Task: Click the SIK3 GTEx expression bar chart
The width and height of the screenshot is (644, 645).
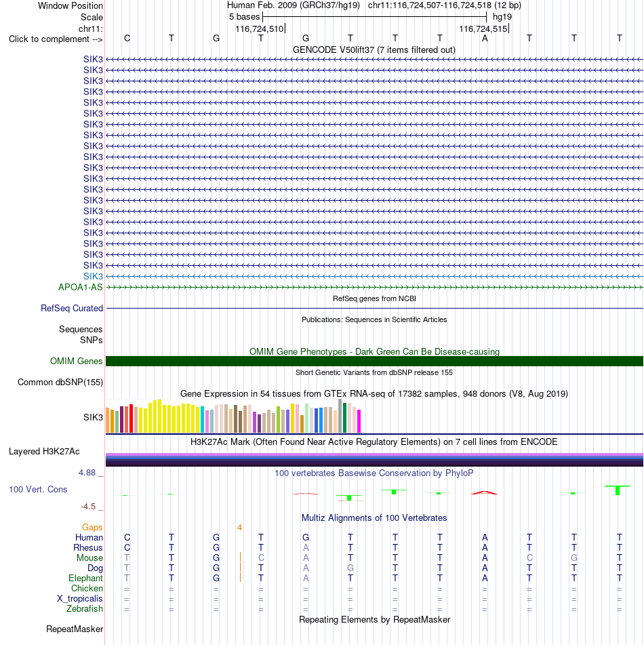Action: click(234, 416)
